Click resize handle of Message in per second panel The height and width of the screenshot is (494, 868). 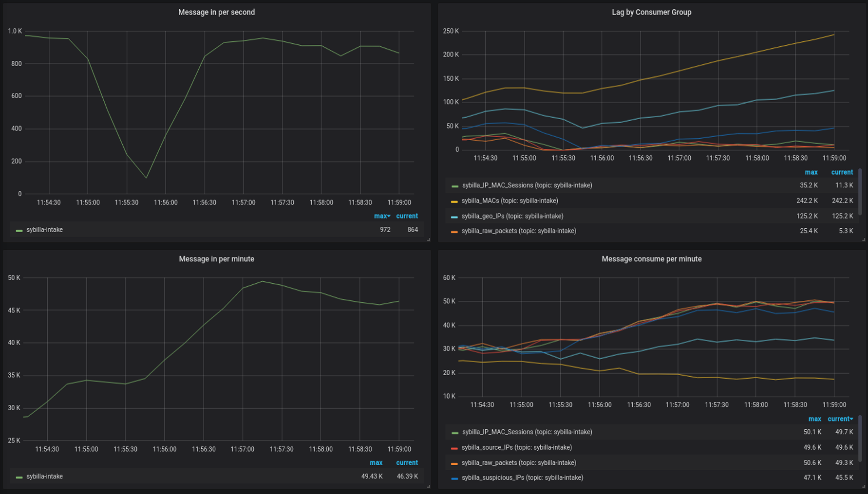point(429,240)
